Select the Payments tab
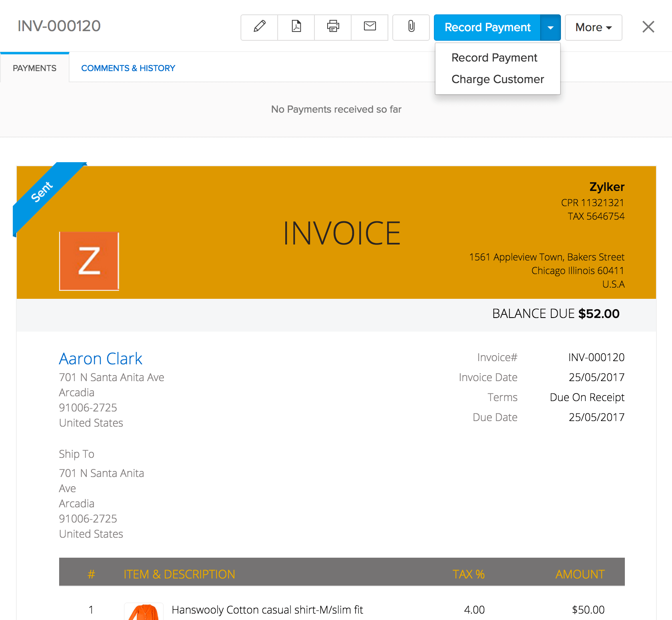Screen dimensions: 672x620 click(34, 68)
